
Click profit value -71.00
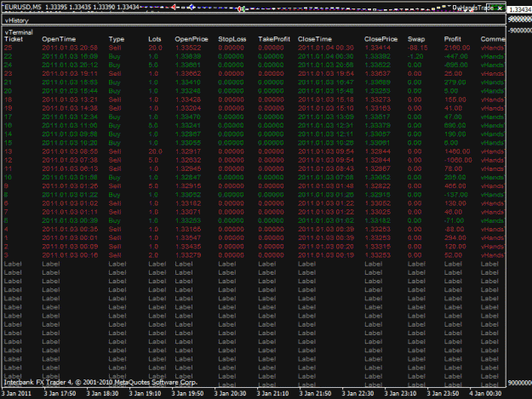455,220
